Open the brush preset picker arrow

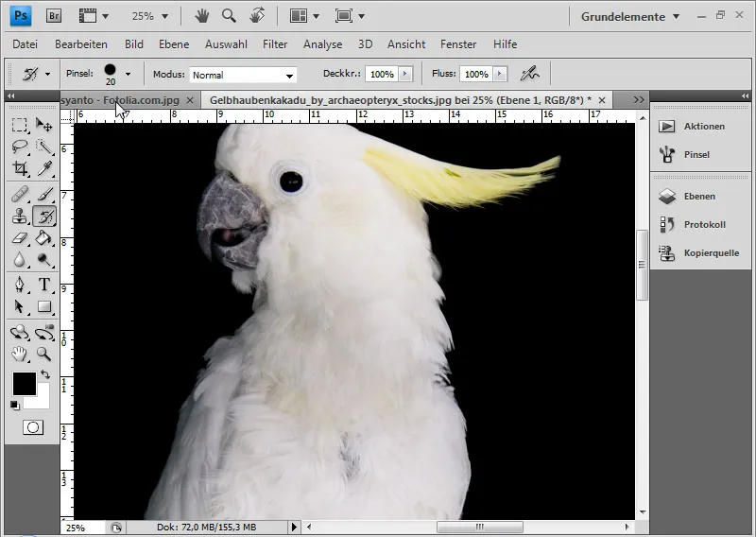[x=128, y=74]
